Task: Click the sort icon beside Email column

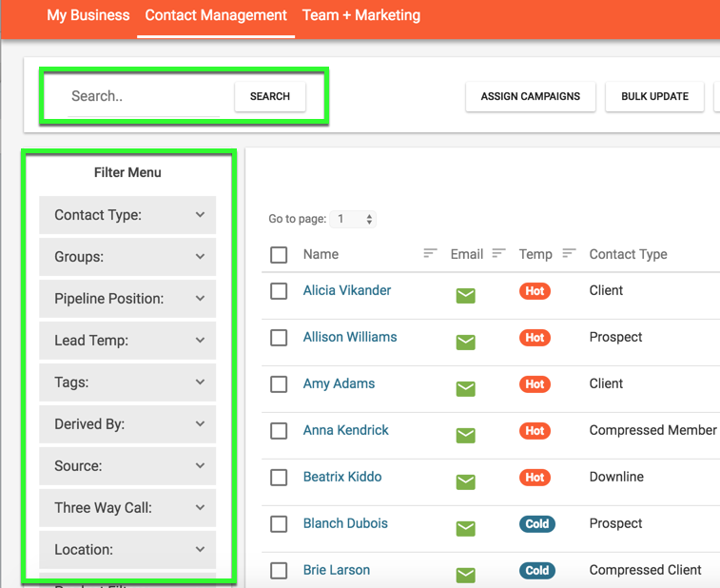Action: point(498,254)
